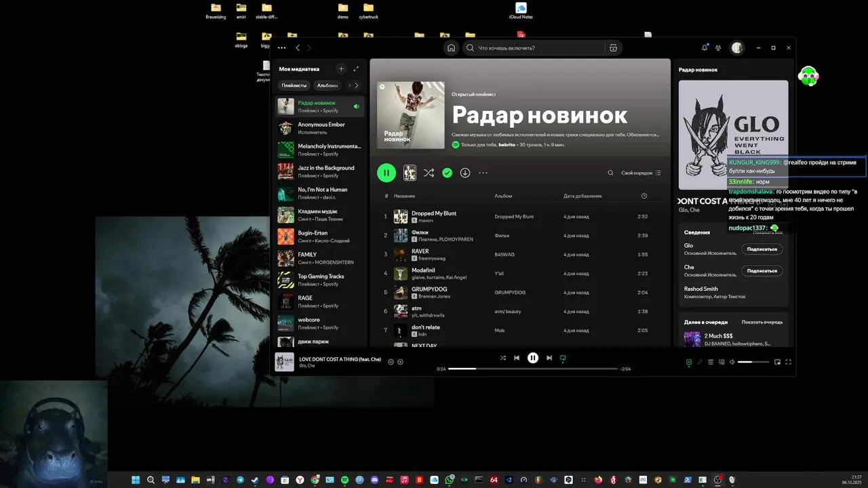Subscribe to the artist Che
868x488 pixels.
pos(762,270)
